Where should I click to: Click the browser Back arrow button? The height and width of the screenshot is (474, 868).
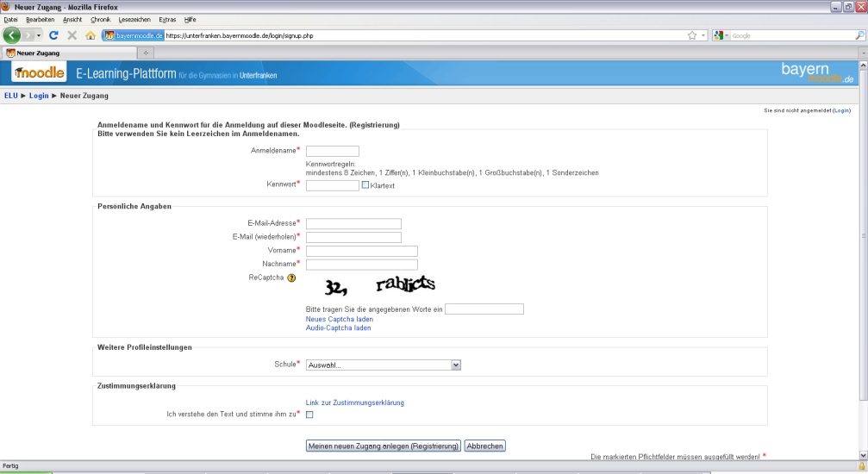coord(11,35)
